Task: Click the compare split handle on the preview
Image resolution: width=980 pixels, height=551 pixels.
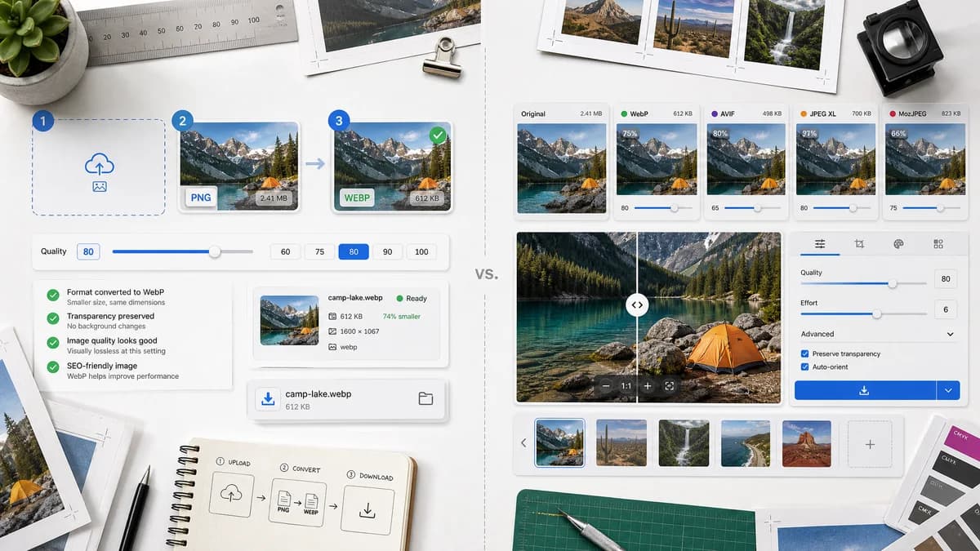Action: (x=637, y=304)
